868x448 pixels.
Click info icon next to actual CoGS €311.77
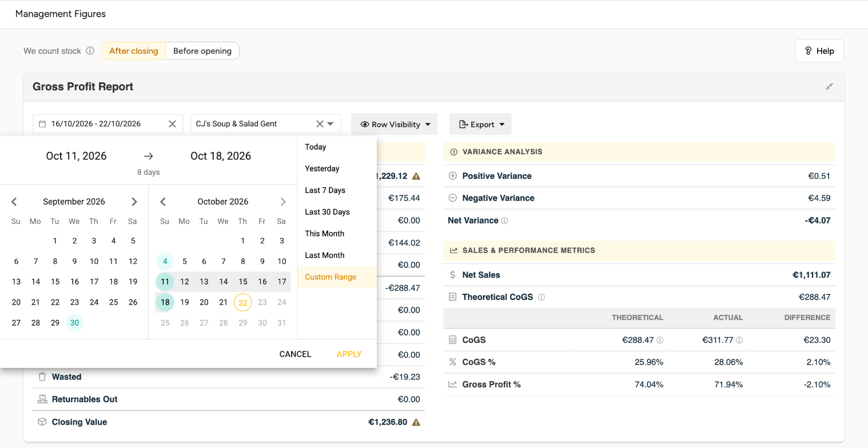point(739,340)
